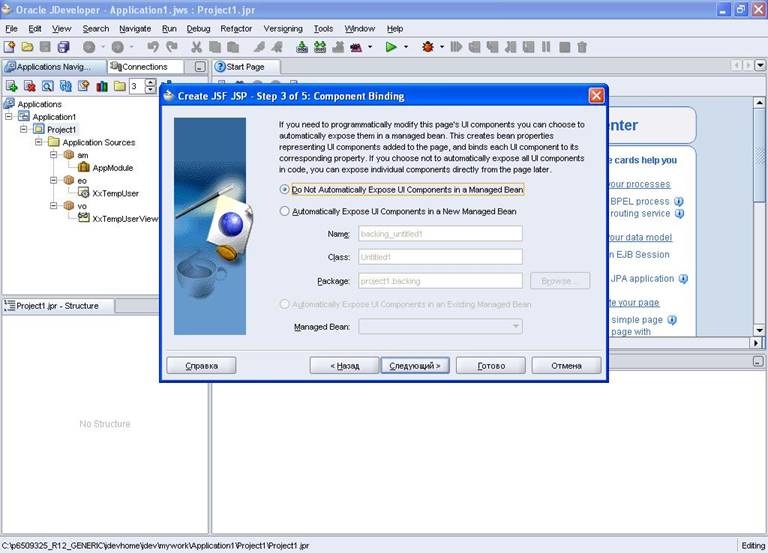Screen dimensions: 768x553
Task: Open the Managed Bean dropdown
Action: [440, 326]
